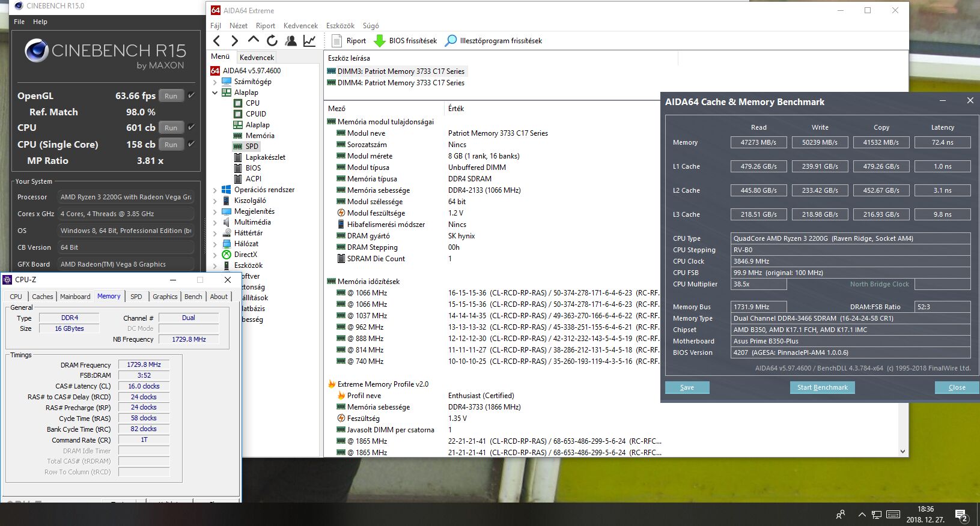Click Start Benchmark button
This screenshot has width=980, height=526.
point(822,387)
